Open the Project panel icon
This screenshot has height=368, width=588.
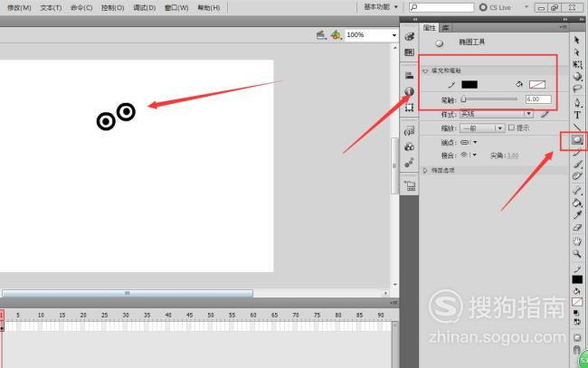(x=409, y=185)
